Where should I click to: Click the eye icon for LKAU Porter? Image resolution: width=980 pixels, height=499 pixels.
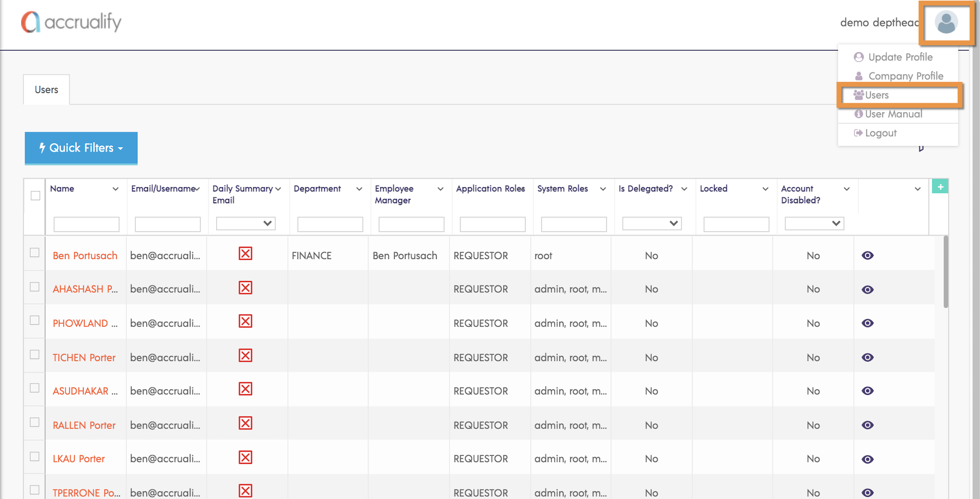click(867, 459)
